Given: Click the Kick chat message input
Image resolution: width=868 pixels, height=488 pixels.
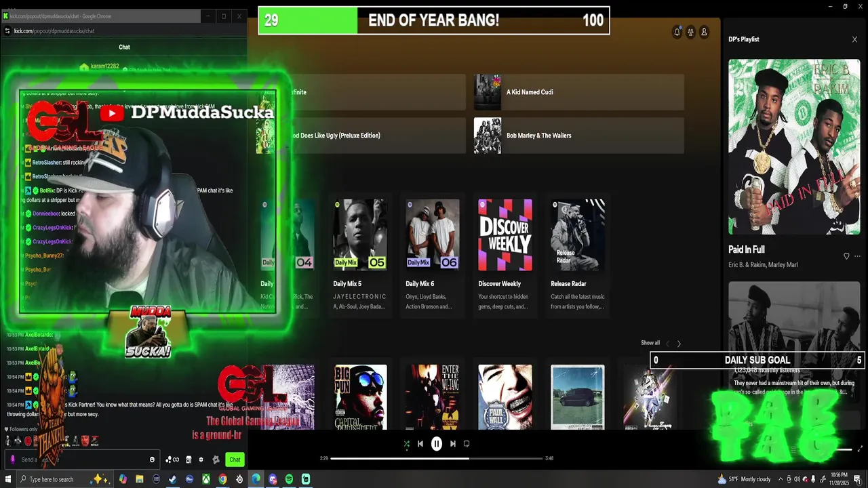Looking at the screenshot, I should tap(81, 460).
